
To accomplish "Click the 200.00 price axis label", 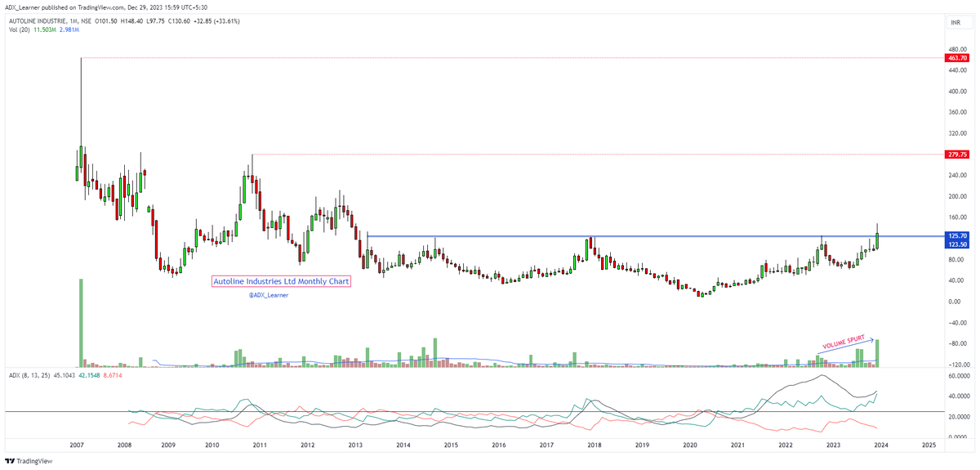I will click(x=956, y=196).
